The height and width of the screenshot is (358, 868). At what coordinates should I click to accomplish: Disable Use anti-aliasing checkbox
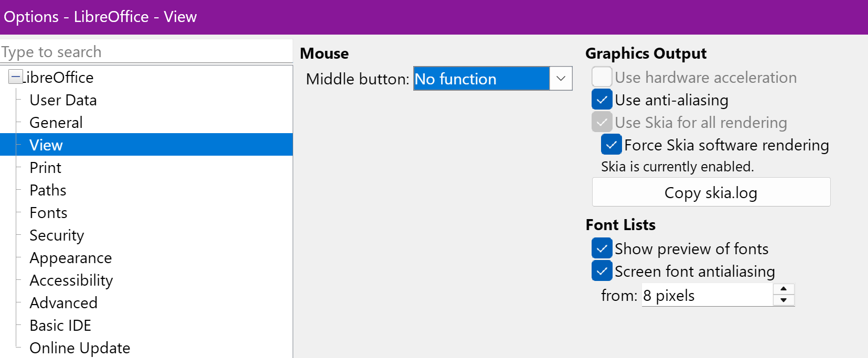pos(602,100)
